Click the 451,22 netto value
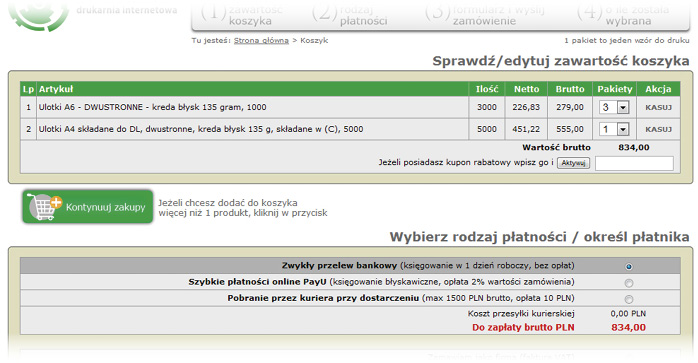The image size is (698, 363). (x=526, y=129)
